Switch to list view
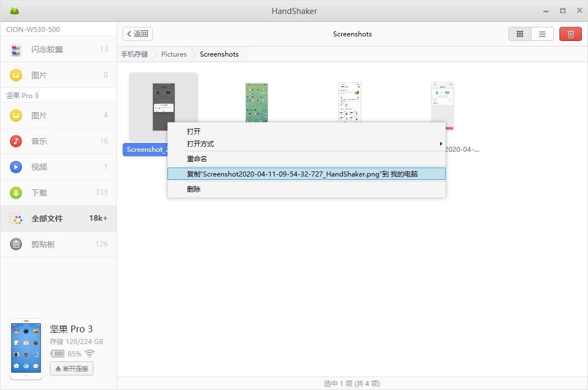Screen dimensions: 588x390 tap(542, 34)
